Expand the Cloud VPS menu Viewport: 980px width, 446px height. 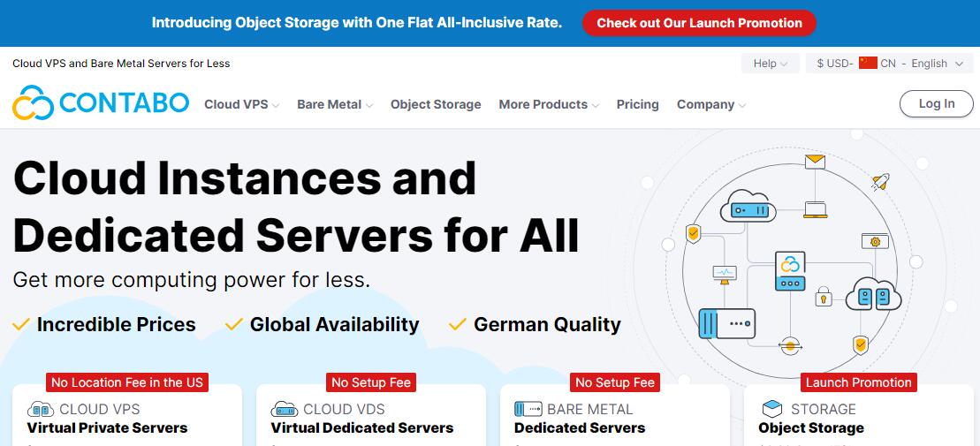242,104
